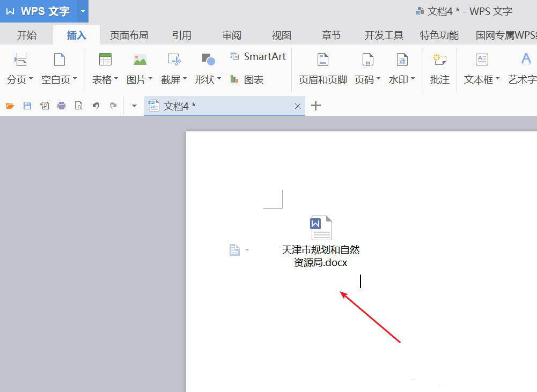
Task: Expand the 页码 dropdown arrow
Action: point(378,79)
